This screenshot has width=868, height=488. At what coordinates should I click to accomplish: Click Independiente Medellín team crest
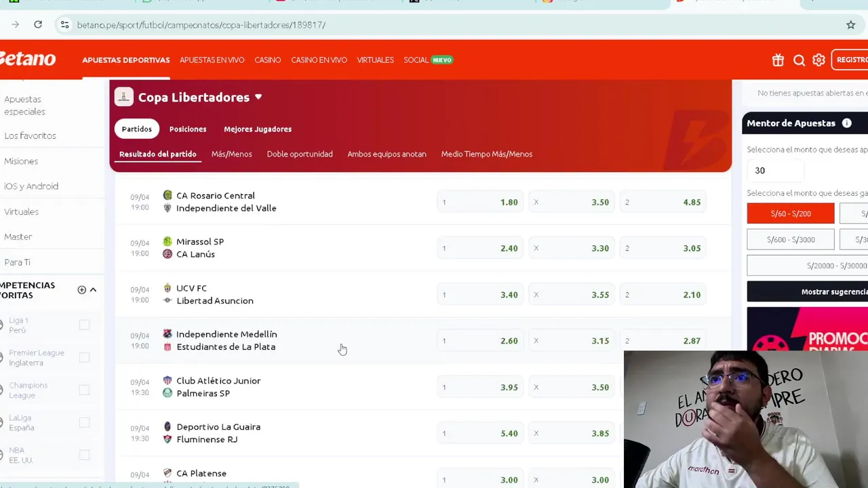point(167,334)
